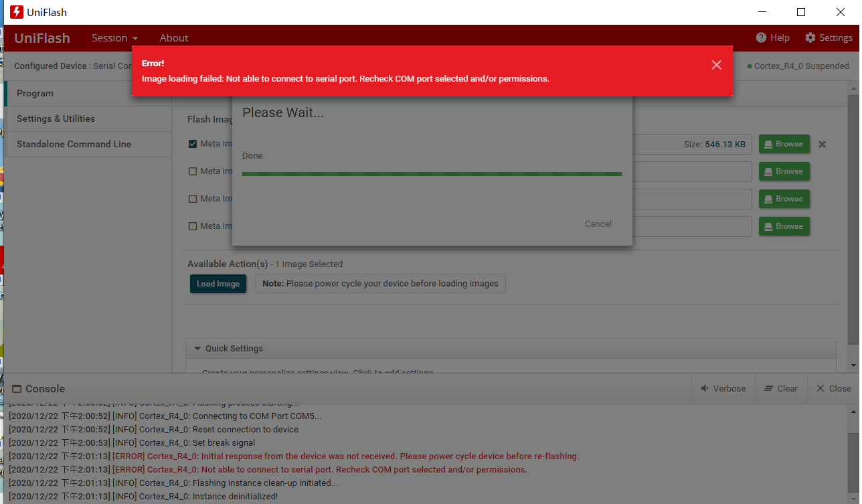Open Settings via the gear icon

point(810,37)
